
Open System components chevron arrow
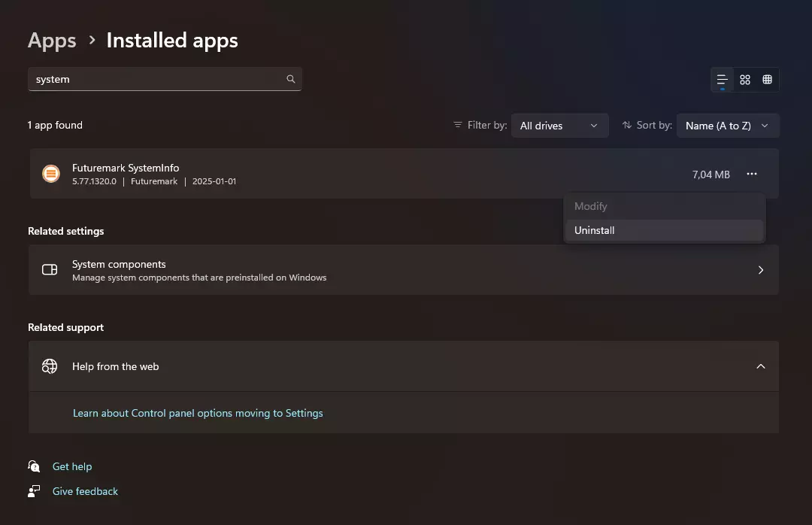coord(760,270)
